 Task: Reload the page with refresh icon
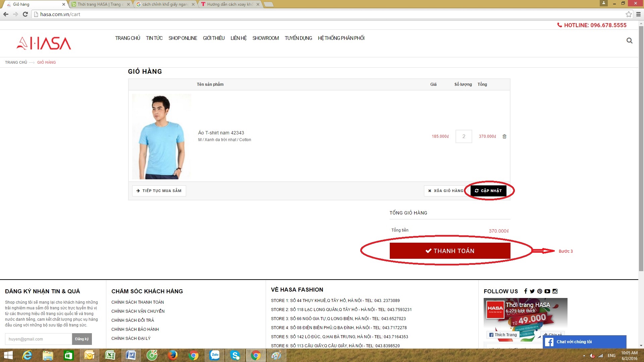(25, 14)
